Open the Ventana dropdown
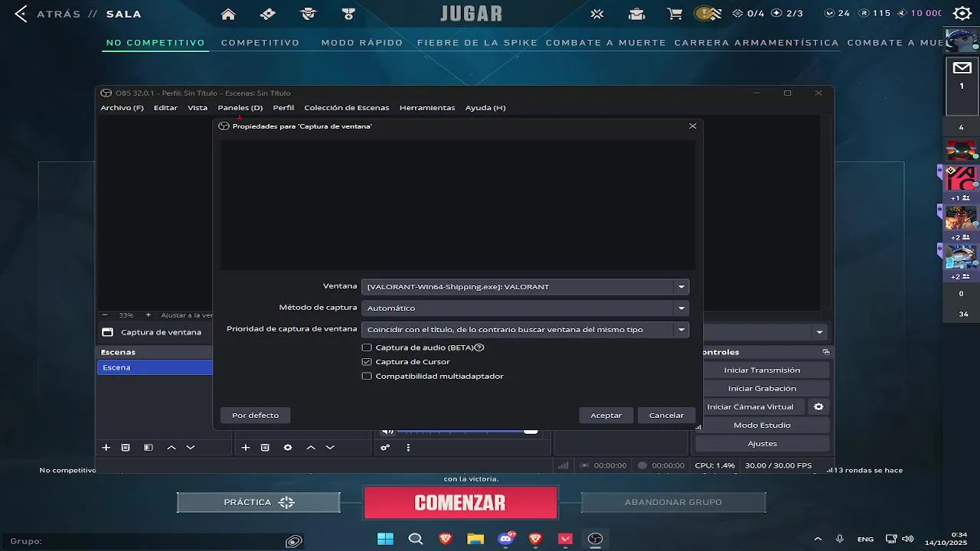Screen dimensions: 980x551 524,287
